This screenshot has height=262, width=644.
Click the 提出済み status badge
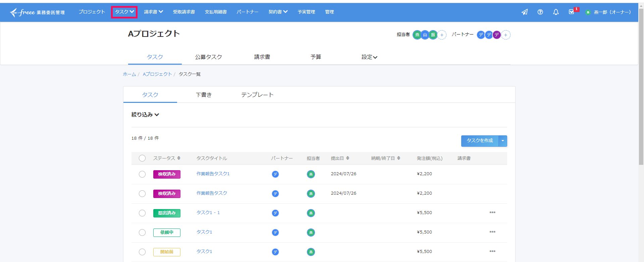[x=167, y=213]
